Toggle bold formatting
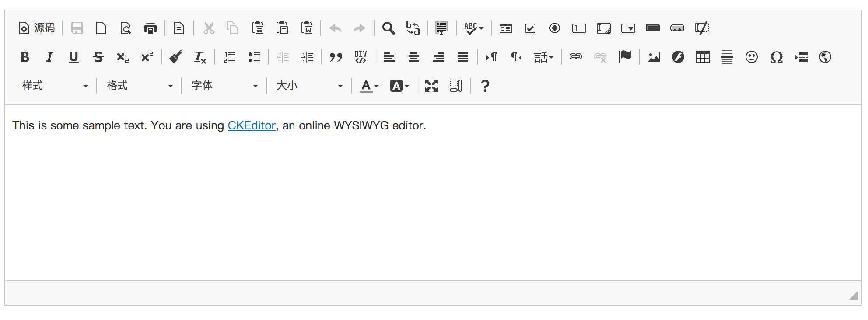 click(25, 57)
